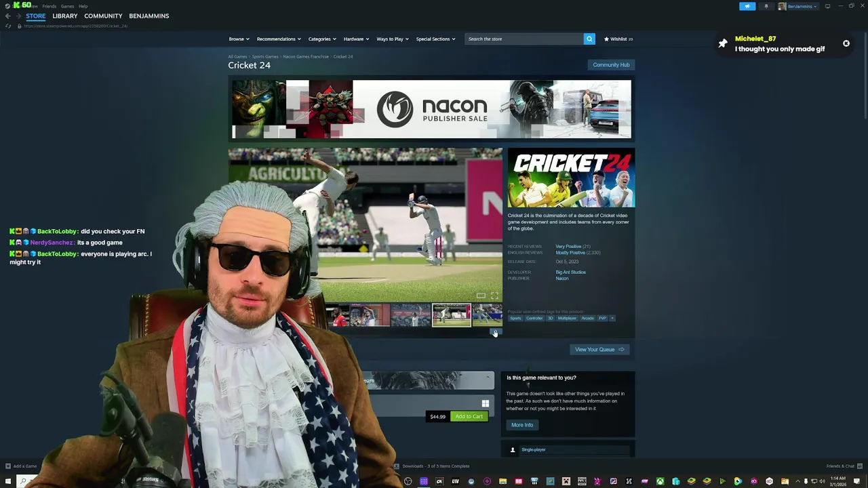Click the fullscreen icon on the screenshot viewer
The height and width of the screenshot is (488, 868).
click(494, 296)
